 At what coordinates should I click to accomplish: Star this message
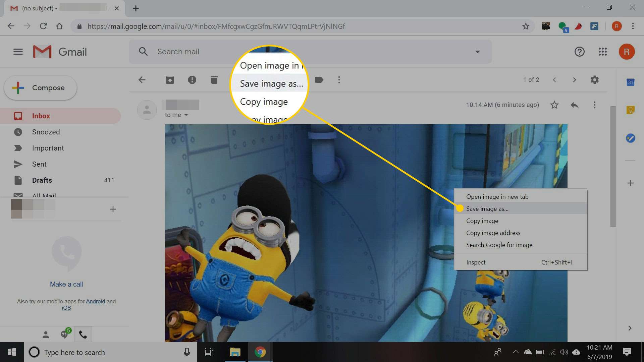tap(554, 105)
